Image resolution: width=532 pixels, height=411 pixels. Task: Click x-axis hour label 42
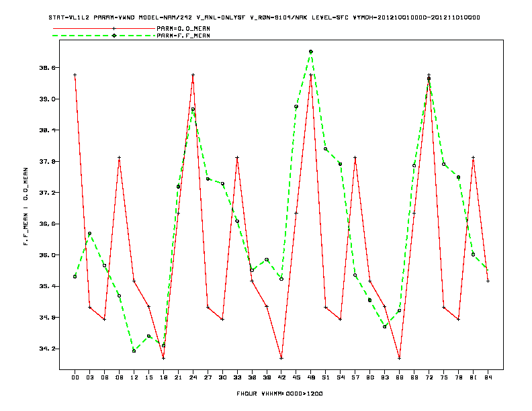click(281, 377)
